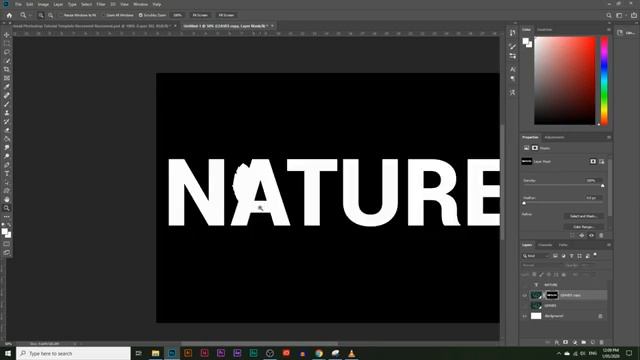Screen dimensions: 640x360
Task: Click the Density slider handle
Action: coord(602,186)
